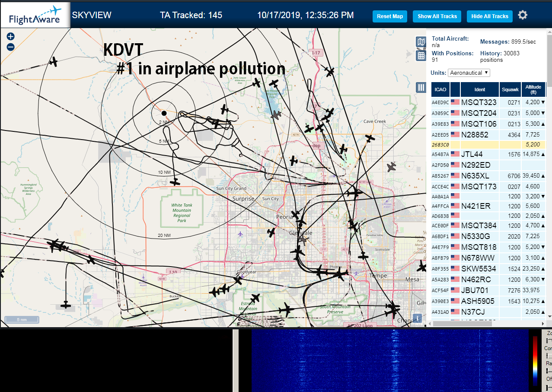This screenshot has height=392, width=552.
Task: Sort table by Squawk column header
Action: (x=510, y=89)
